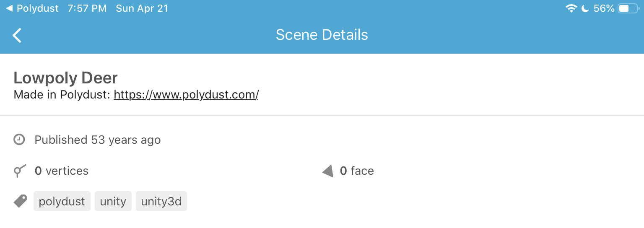Viewport: 644px width, 228px height.
Task: Tap the Do Not Disturb moon icon
Action: click(x=585, y=8)
